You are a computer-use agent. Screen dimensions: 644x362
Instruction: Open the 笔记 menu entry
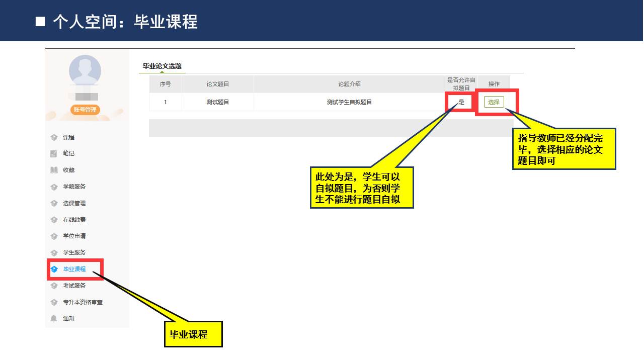tap(68, 153)
